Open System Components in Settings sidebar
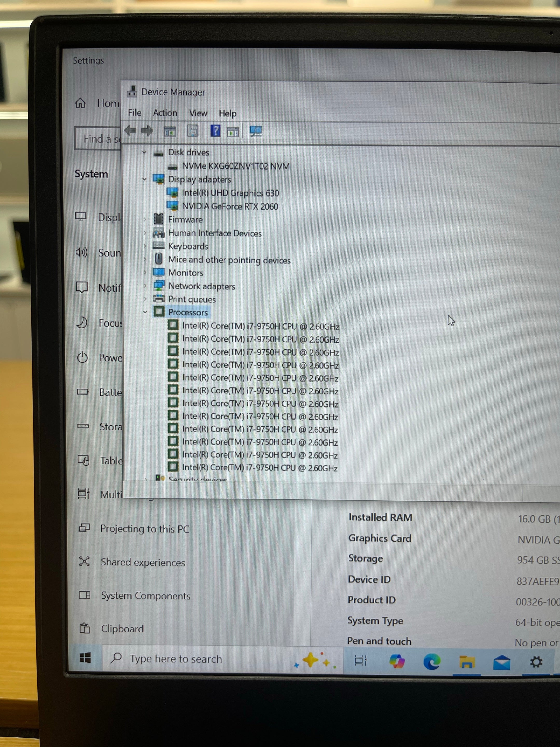Viewport: 560px width, 747px height. [135, 595]
